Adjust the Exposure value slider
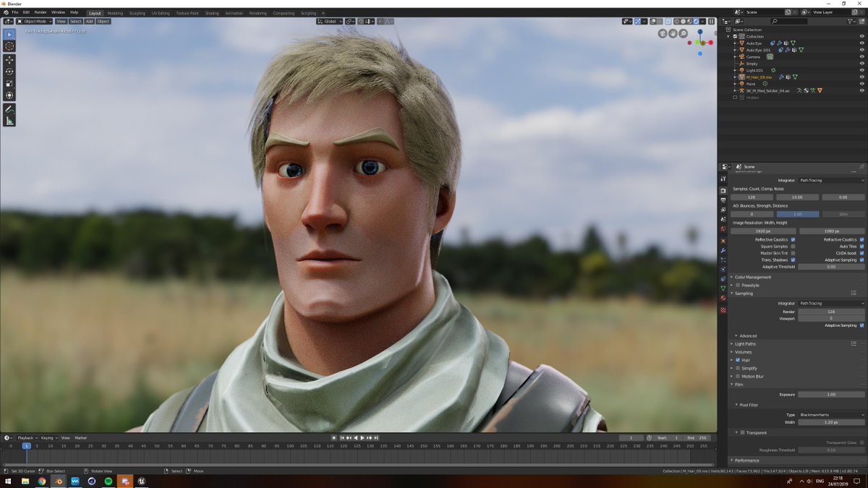868x488 pixels. 831,395
